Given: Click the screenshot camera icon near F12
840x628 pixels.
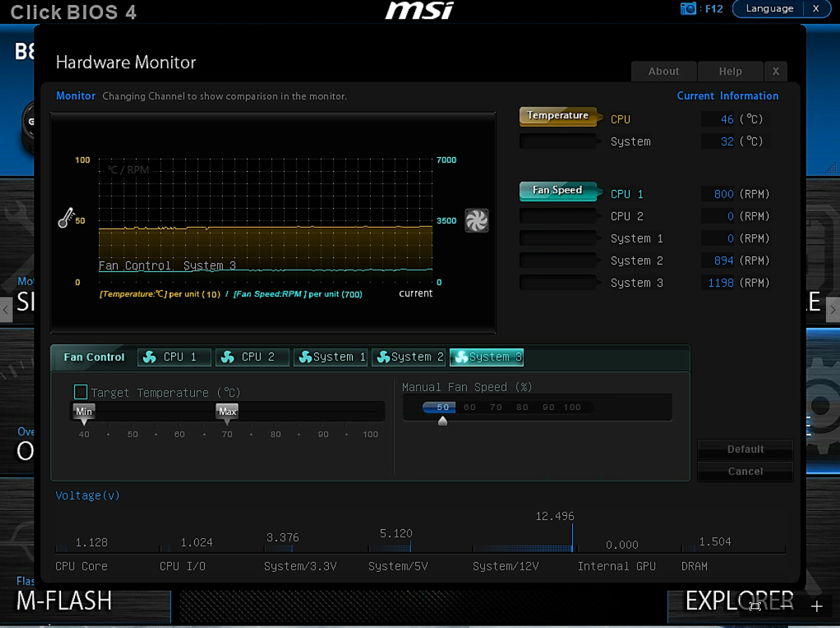Looking at the screenshot, I should [688, 8].
